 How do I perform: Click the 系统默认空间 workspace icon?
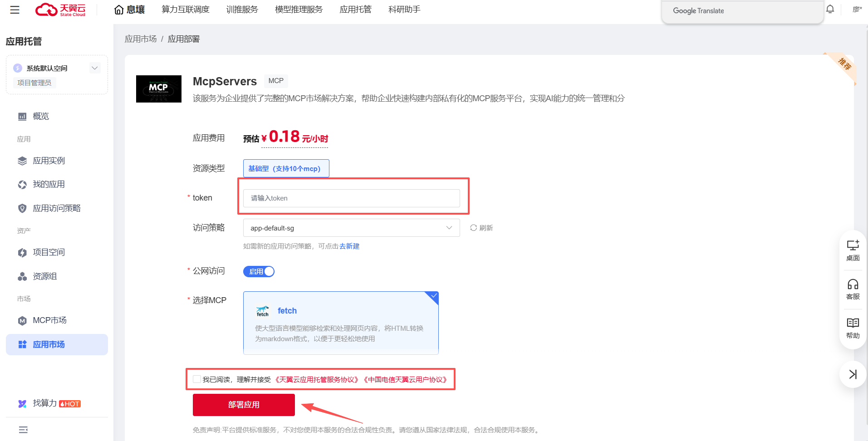coord(18,68)
